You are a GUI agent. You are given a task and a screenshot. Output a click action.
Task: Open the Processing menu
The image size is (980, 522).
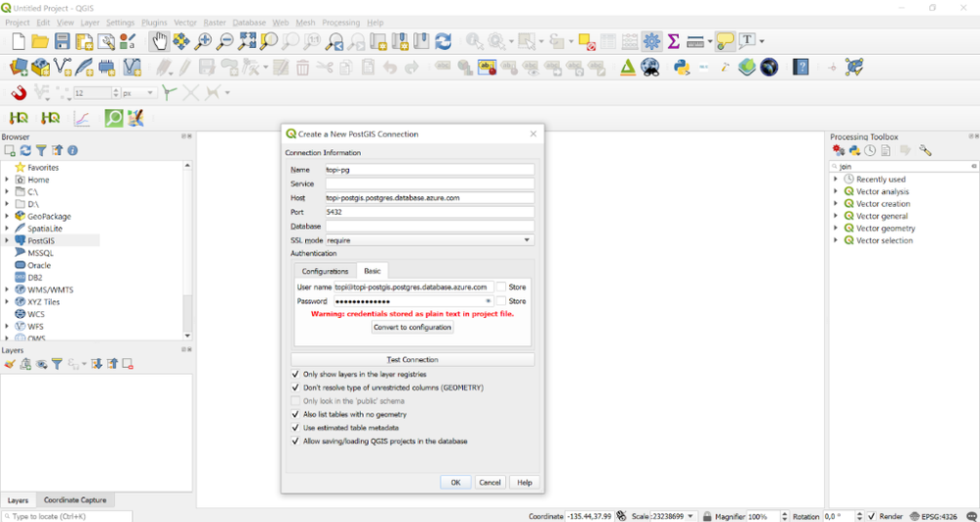pos(341,23)
